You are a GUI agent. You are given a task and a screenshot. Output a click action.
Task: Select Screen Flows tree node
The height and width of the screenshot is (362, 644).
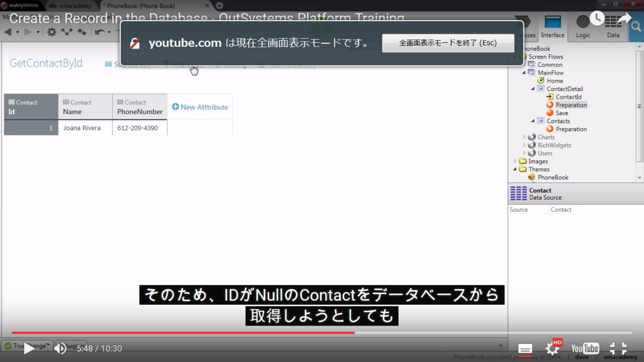click(x=545, y=57)
